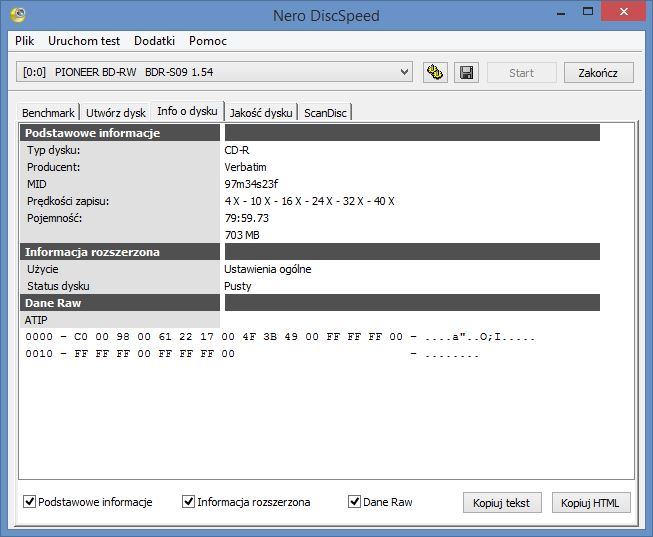Viewport: 653px width, 537px height.
Task: Click the Użycie label
Action: point(43,269)
